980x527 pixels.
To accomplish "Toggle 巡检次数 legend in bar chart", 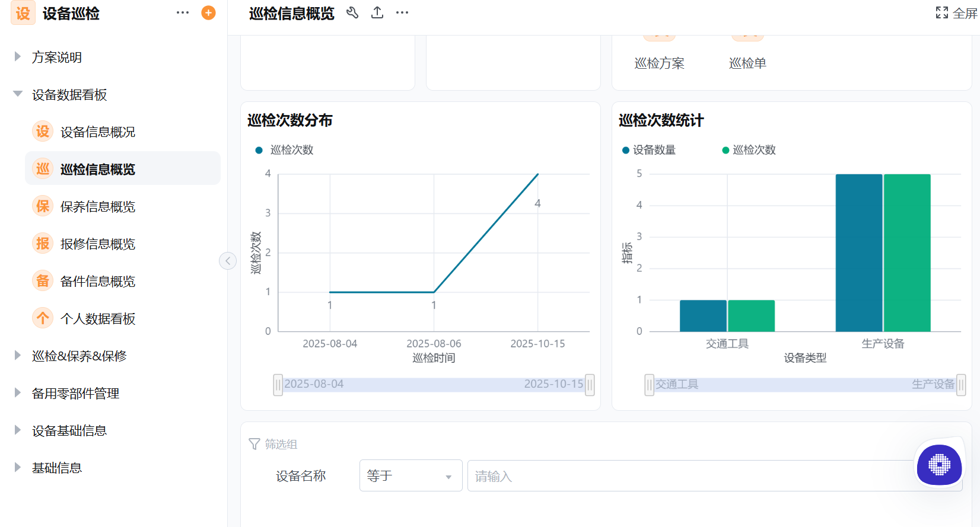I will point(749,150).
